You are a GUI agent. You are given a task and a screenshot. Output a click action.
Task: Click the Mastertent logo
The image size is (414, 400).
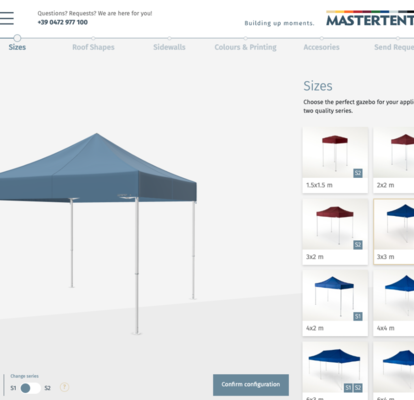click(370, 19)
